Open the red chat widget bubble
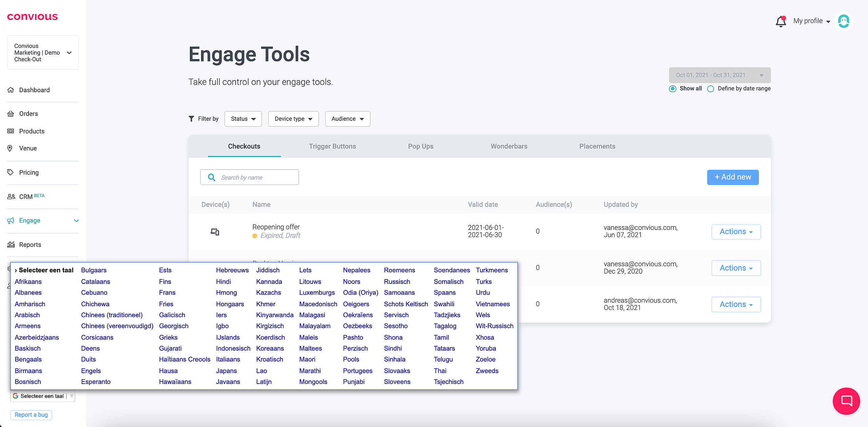Image resolution: width=868 pixels, height=427 pixels. pos(846,401)
